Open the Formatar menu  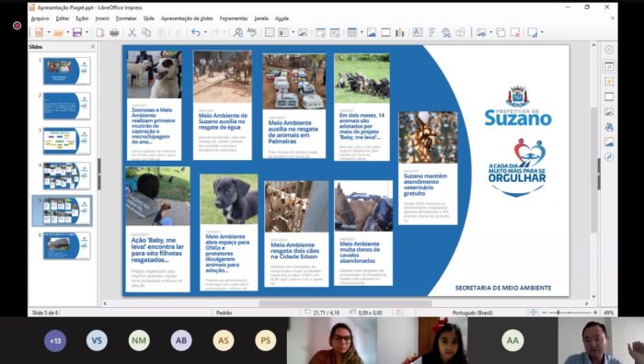click(126, 18)
